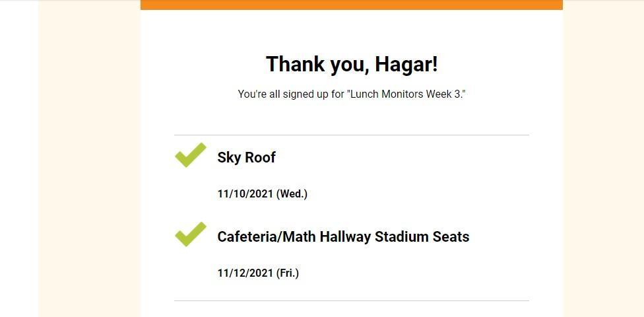The height and width of the screenshot is (317, 644).
Task: Click the "(Fri.)" day label
Action: click(x=288, y=273)
